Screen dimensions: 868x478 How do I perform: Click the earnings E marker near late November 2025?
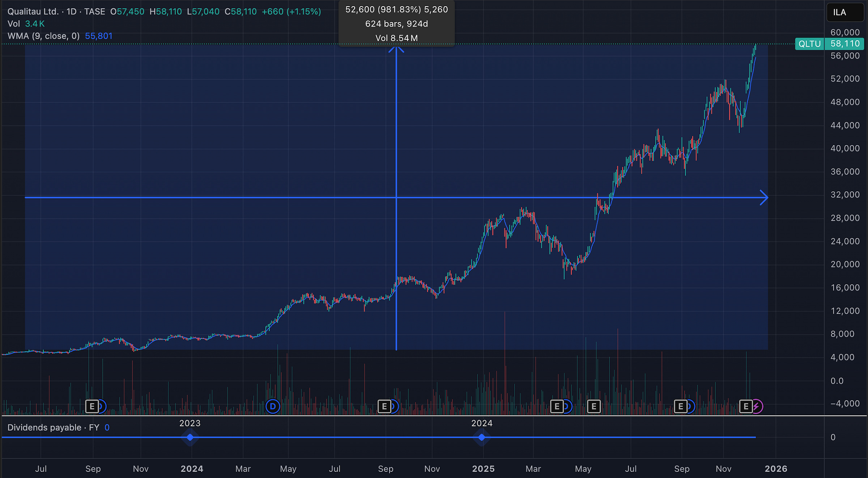(x=745, y=406)
